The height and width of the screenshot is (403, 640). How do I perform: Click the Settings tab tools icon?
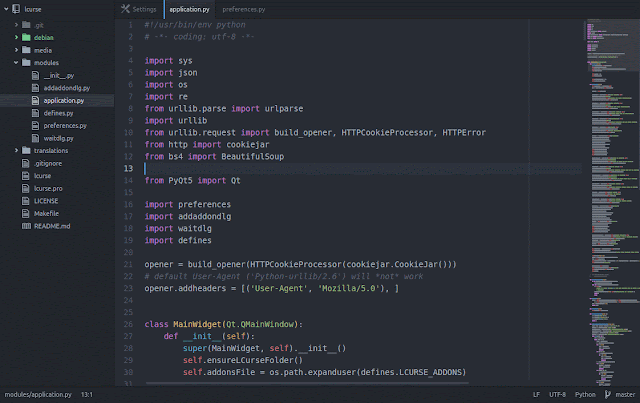click(x=125, y=9)
